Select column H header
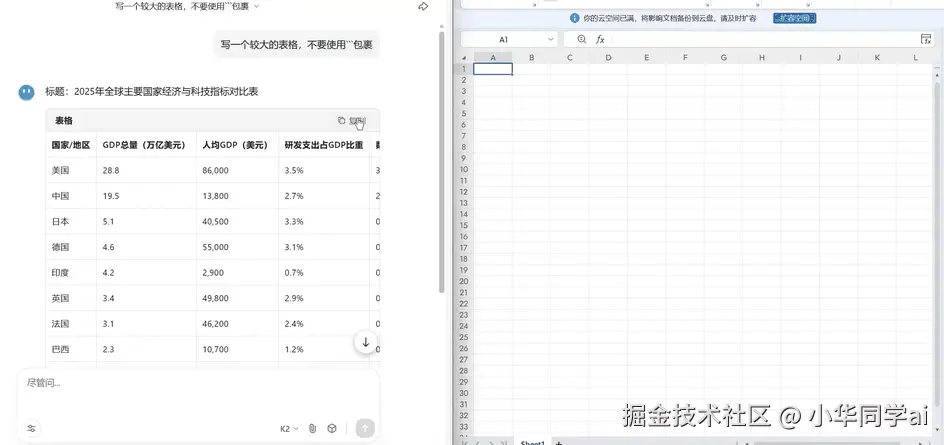Viewport: 944px width, 445px height. point(762,58)
